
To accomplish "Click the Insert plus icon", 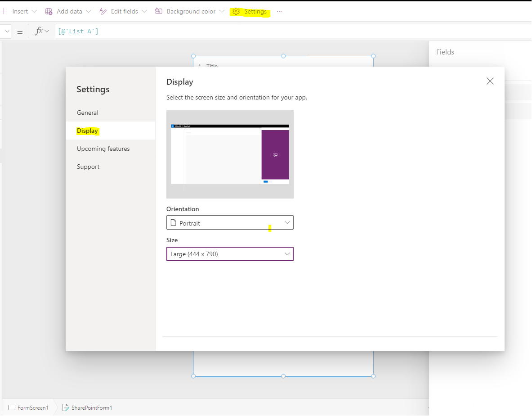I will click(4, 11).
